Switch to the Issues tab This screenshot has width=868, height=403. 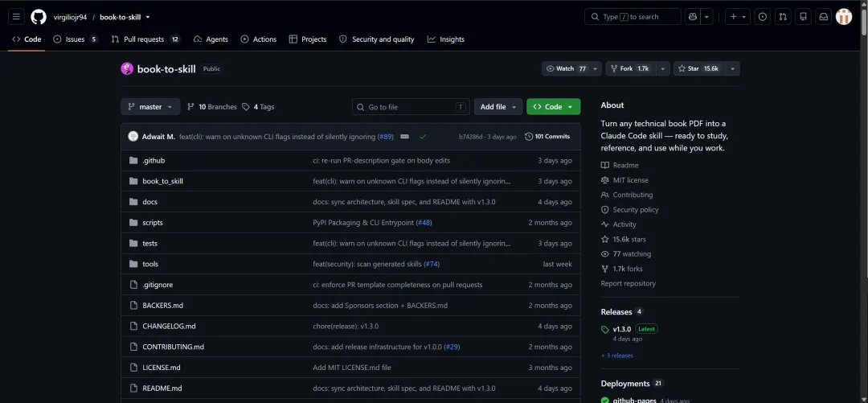[x=76, y=39]
